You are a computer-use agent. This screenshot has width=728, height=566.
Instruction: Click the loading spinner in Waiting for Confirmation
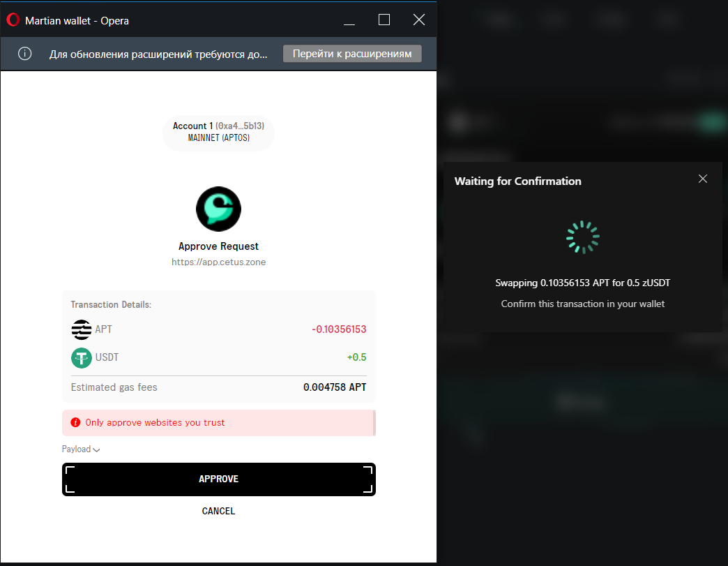pyautogui.click(x=582, y=237)
